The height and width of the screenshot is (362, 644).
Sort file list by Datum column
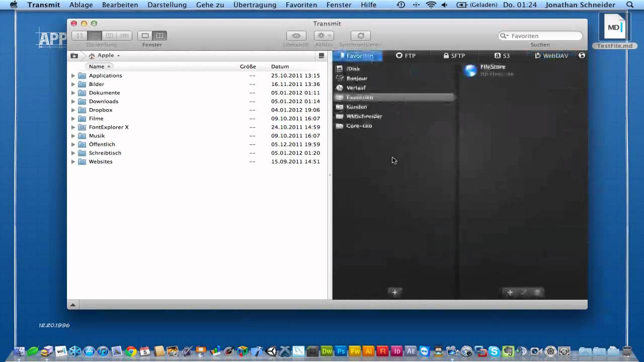tap(280, 66)
